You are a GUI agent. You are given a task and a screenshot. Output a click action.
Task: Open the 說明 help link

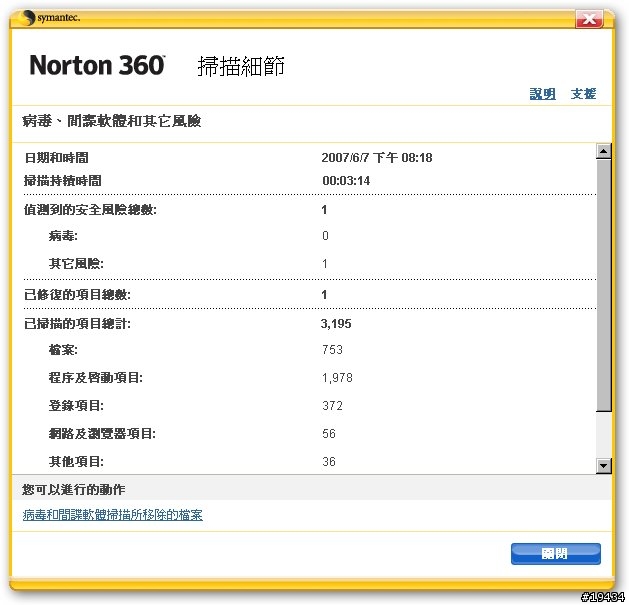(x=542, y=94)
